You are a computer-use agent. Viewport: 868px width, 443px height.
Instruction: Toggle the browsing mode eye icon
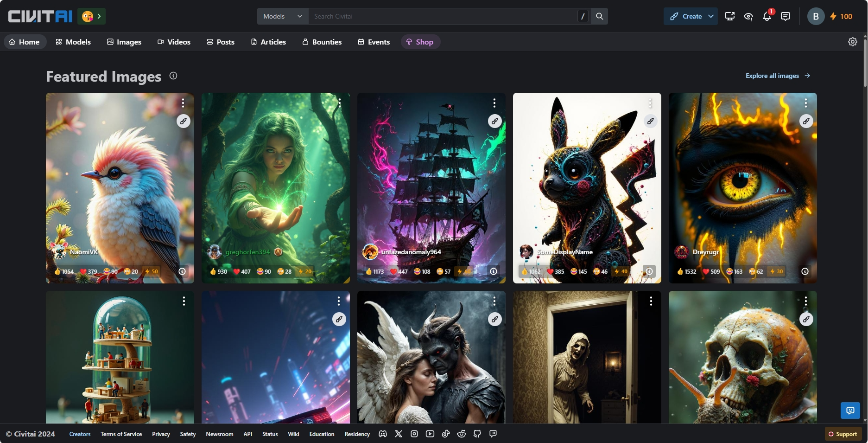748,16
